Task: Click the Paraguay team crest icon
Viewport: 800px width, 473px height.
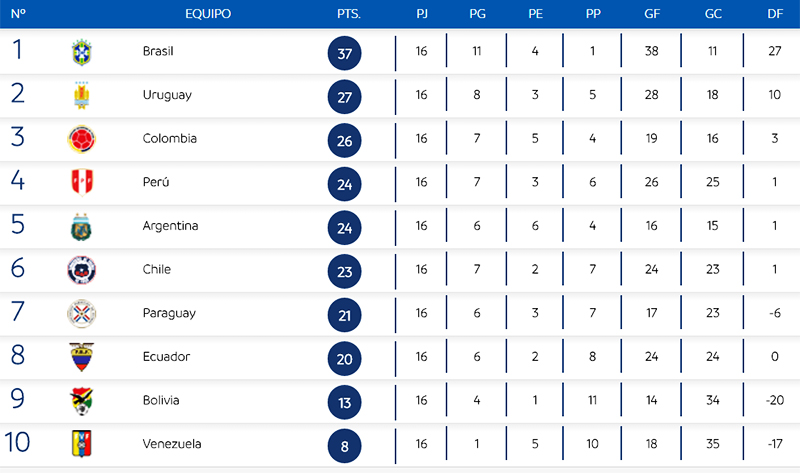Action: coord(81,313)
